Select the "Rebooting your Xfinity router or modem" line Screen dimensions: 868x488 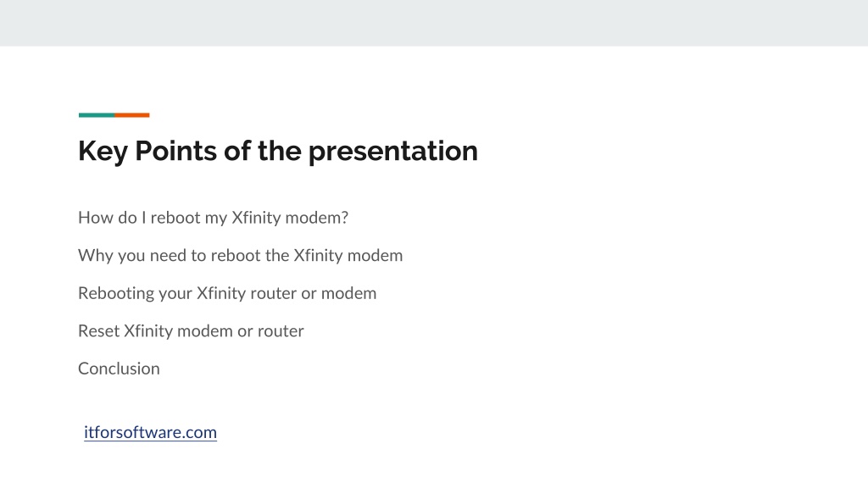click(x=227, y=293)
